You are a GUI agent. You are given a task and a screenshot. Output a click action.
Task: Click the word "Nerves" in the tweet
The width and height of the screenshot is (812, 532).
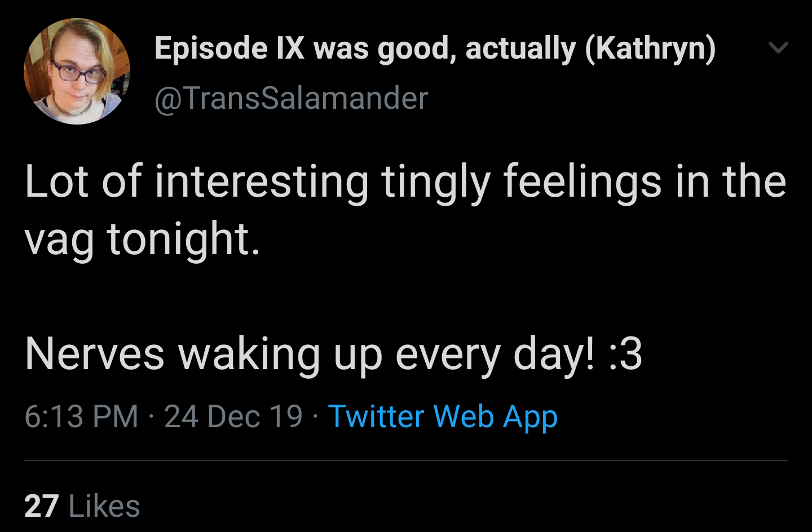[94, 354]
